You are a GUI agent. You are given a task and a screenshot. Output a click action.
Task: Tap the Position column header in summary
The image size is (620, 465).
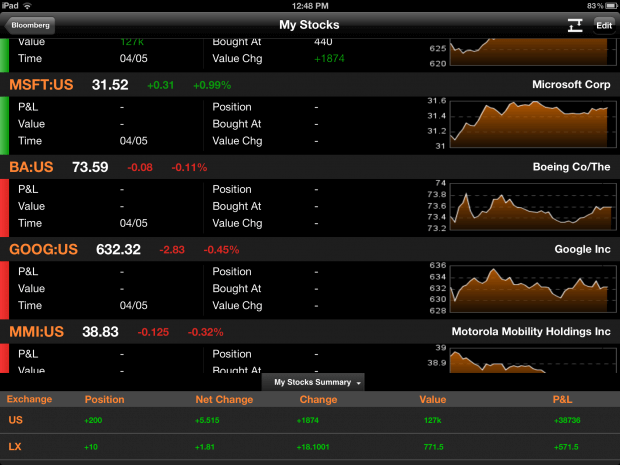pyautogui.click(x=104, y=399)
